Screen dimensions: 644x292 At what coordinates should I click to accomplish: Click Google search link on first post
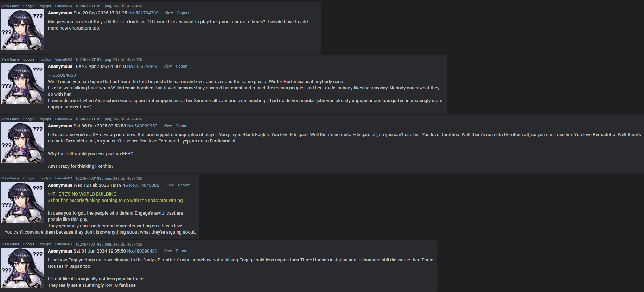29,6
